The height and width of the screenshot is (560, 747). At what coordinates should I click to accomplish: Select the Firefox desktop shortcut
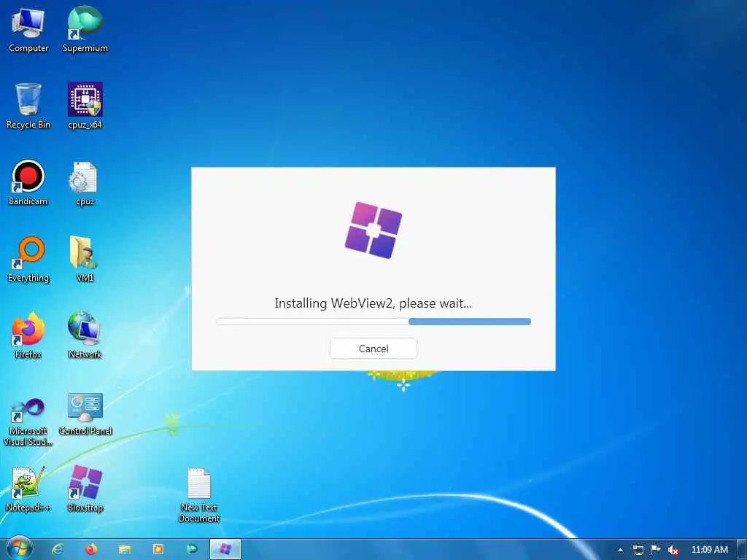tap(28, 335)
